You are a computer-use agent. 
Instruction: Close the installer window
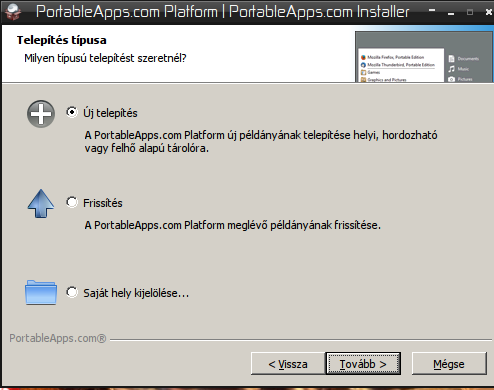point(489,13)
